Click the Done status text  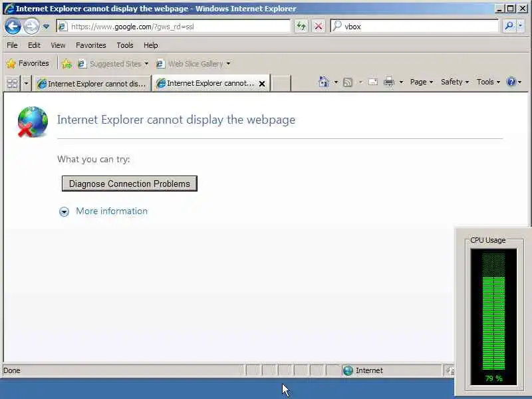[x=12, y=370]
